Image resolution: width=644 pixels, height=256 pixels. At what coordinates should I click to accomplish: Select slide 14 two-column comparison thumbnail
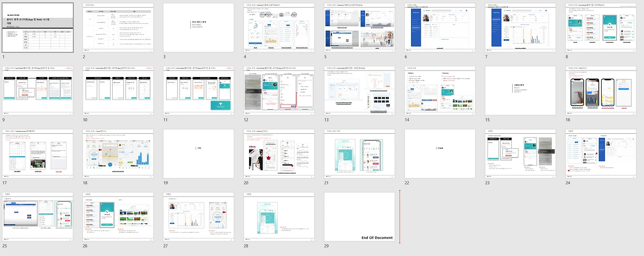click(x=440, y=91)
